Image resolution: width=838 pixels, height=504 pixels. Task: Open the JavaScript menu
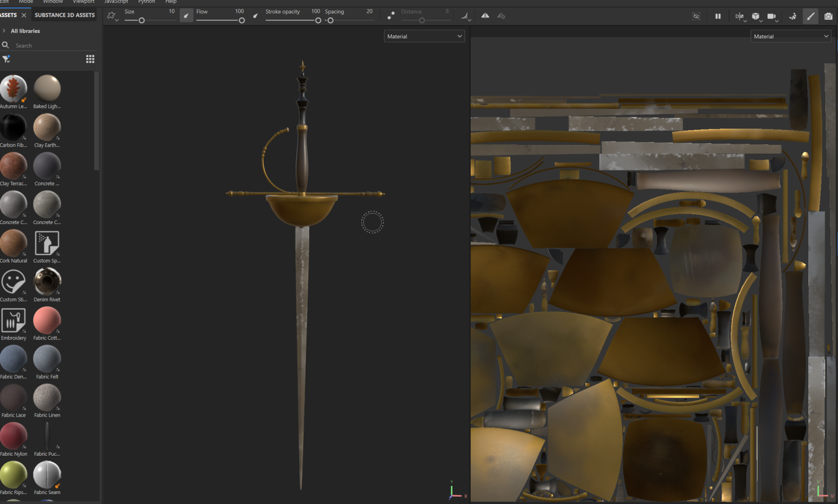(x=116, y=2)
